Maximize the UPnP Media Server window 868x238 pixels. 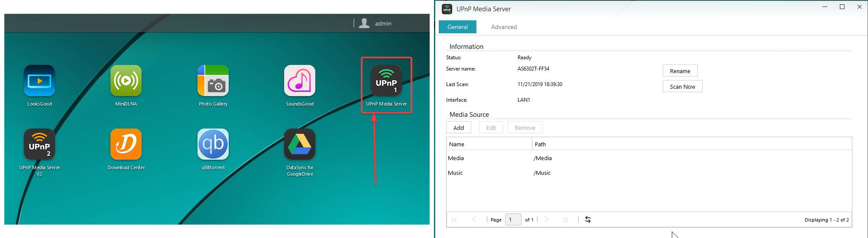tap(842, 7)
